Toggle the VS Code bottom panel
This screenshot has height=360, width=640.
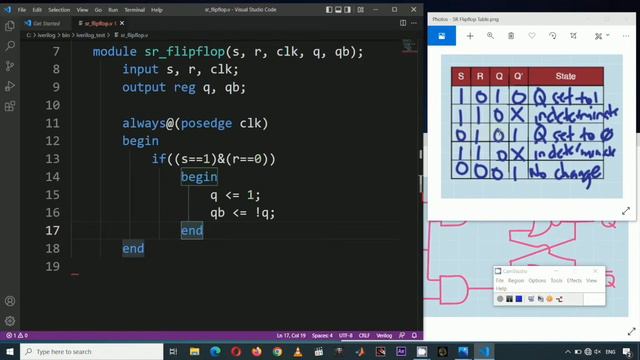coord(338,9)
